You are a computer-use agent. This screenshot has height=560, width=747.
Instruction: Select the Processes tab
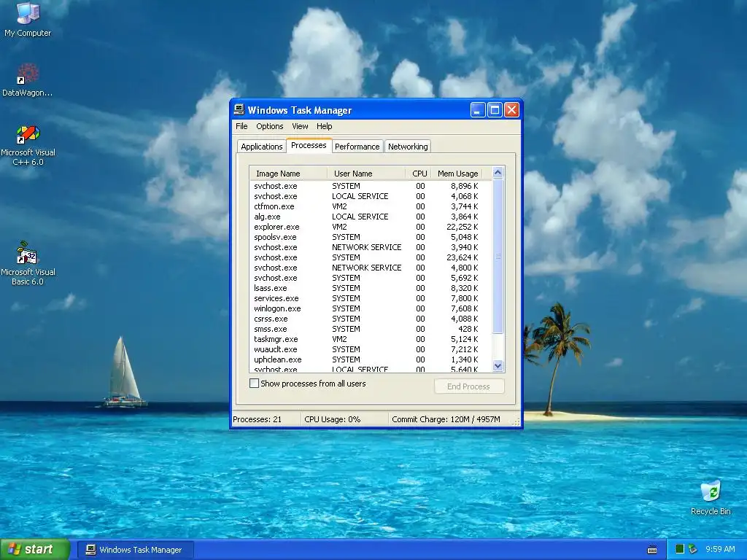[309, 145]
